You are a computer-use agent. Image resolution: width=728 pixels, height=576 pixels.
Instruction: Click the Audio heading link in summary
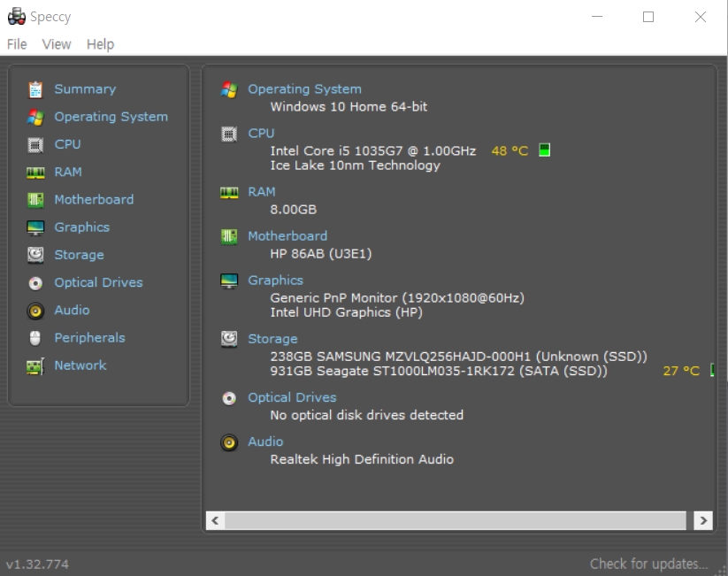(x=265, y=442)
